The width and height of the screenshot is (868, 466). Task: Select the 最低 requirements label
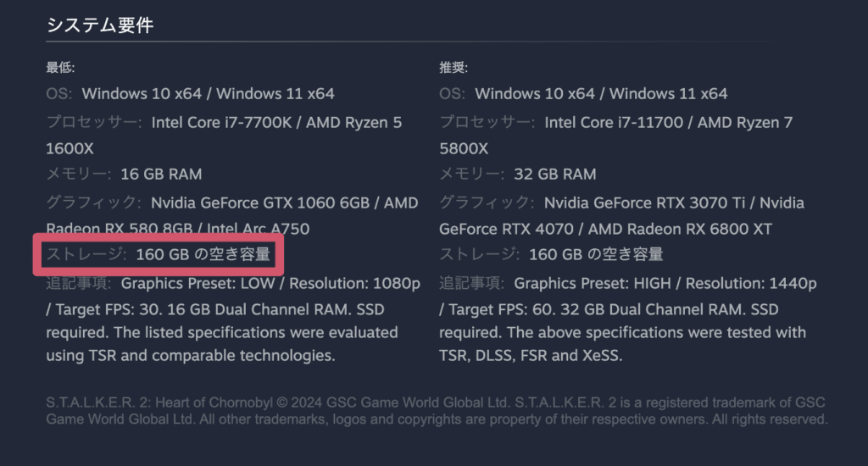[60, 68]
